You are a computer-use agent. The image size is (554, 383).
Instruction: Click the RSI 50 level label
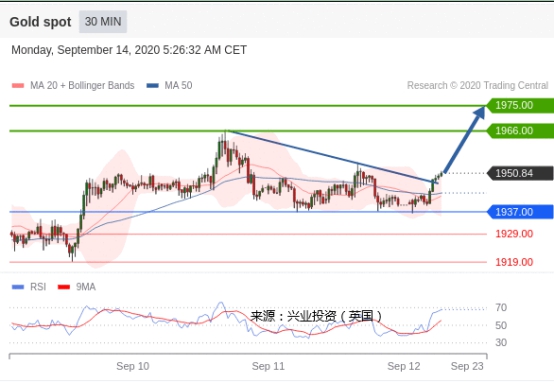pyautogui.click(x=501, y=325)
